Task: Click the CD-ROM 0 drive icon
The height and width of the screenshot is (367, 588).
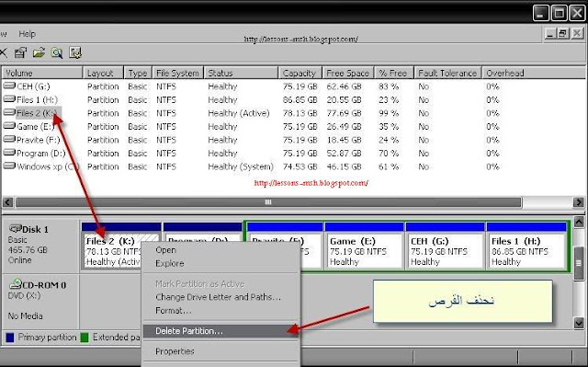Action: pos(15,283)
